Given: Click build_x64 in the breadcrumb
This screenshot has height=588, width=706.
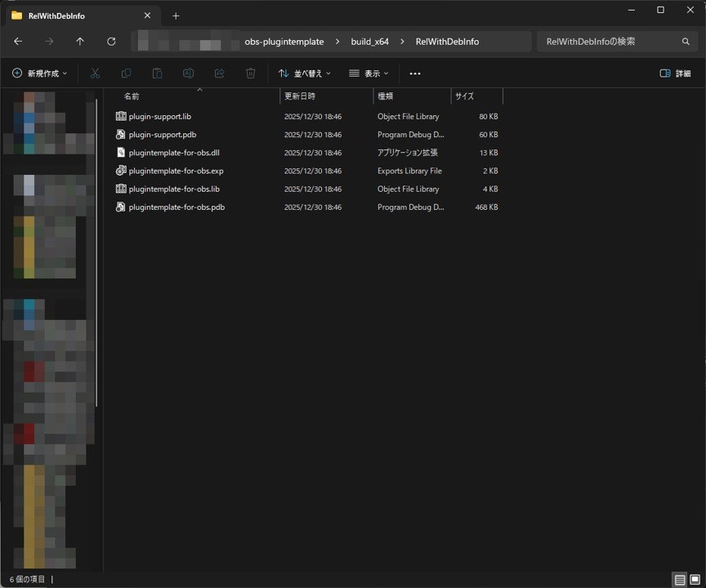Looking at the screenshot, I should (369, 42).
